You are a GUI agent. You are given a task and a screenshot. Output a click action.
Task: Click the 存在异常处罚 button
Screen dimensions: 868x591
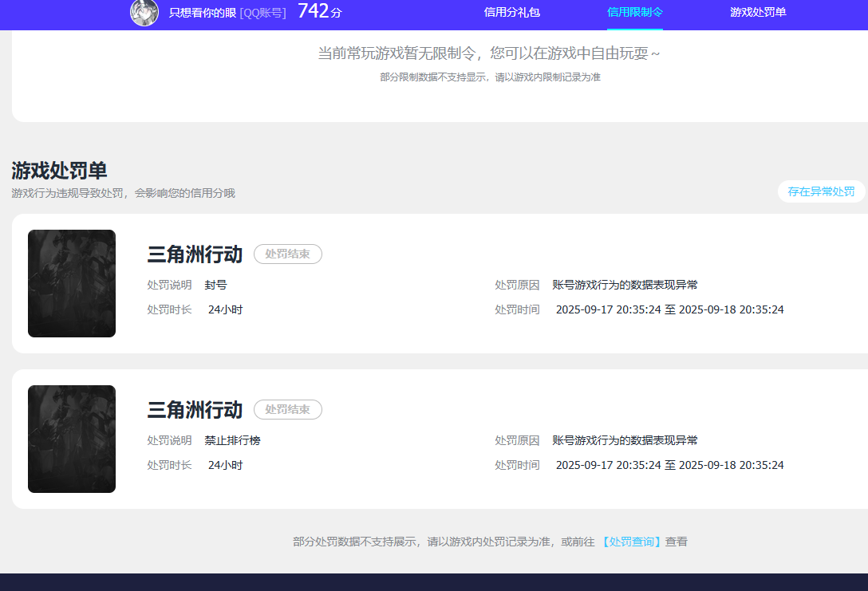pos(822,191)
